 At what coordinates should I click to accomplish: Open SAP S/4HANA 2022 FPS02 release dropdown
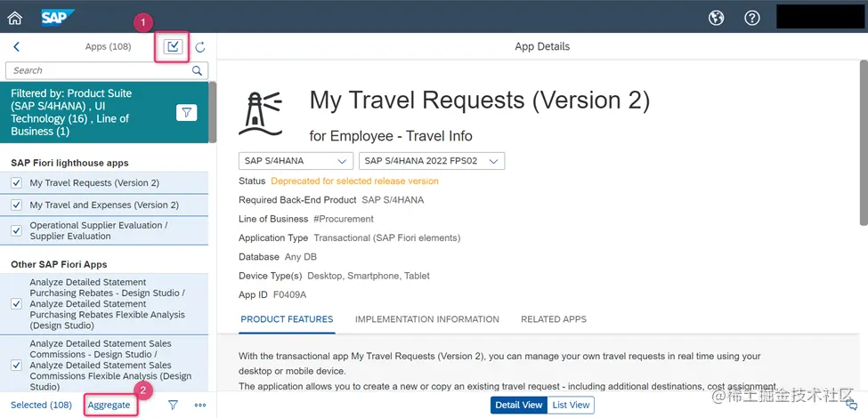(432, 161)
